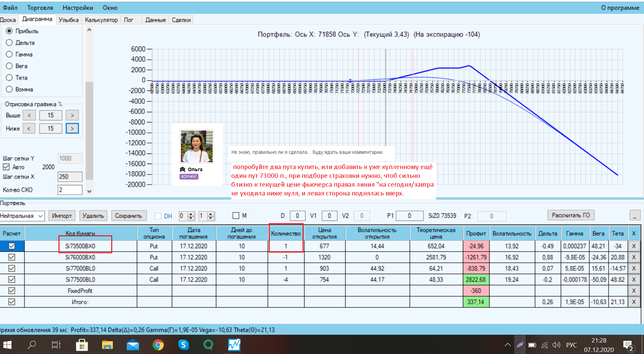Open green Q application on taskbar
644x354 pixels.
click(208, 345)
